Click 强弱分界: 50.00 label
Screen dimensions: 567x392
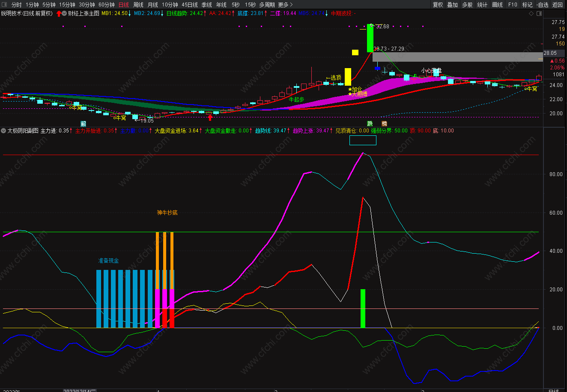389,131
